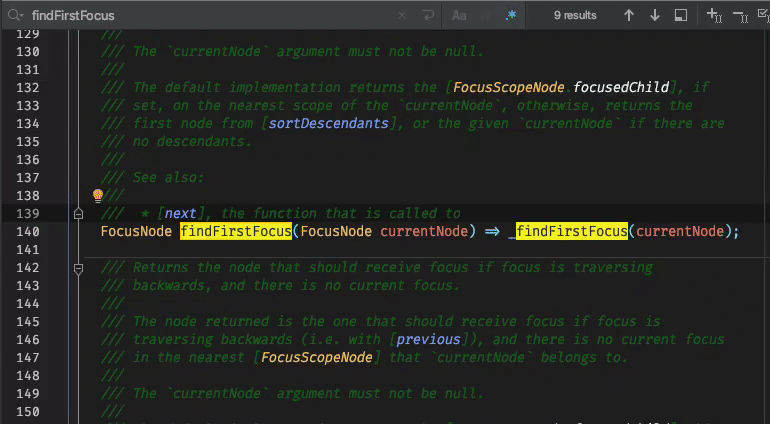This screenshot has height=424, width=770.
Task: Toggle the Regex search option
Action: (511, 16)
